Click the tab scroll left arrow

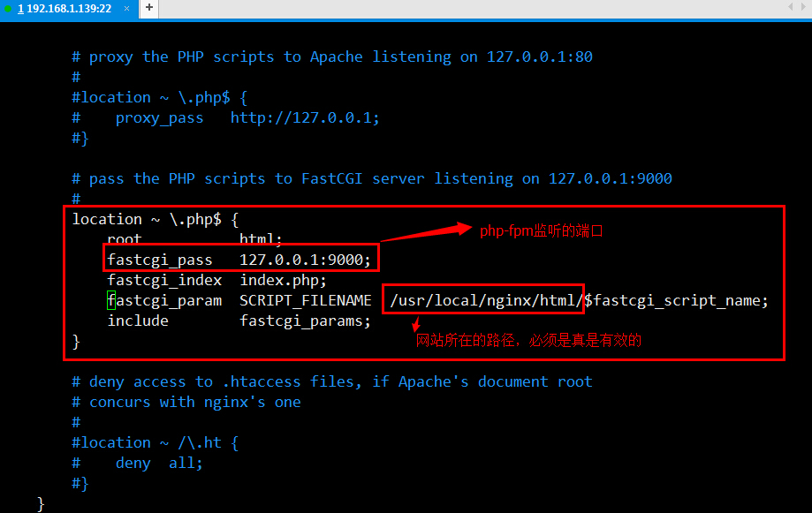click(791, 7)
